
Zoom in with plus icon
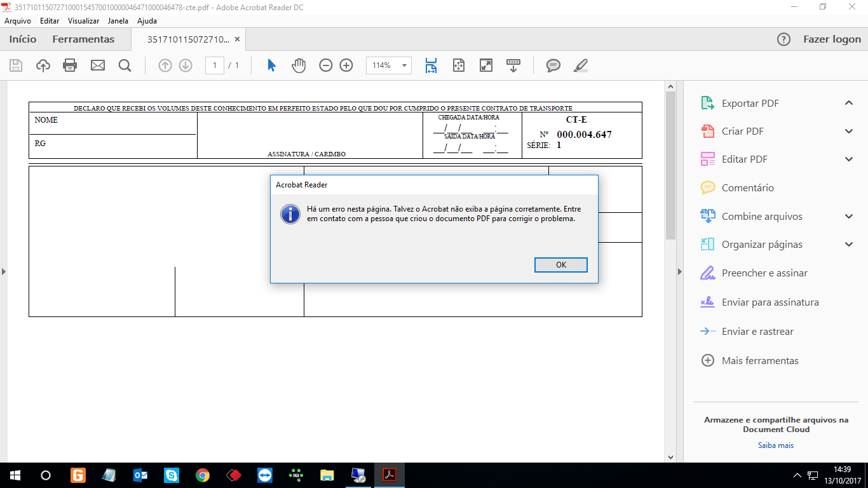point(346,65)
